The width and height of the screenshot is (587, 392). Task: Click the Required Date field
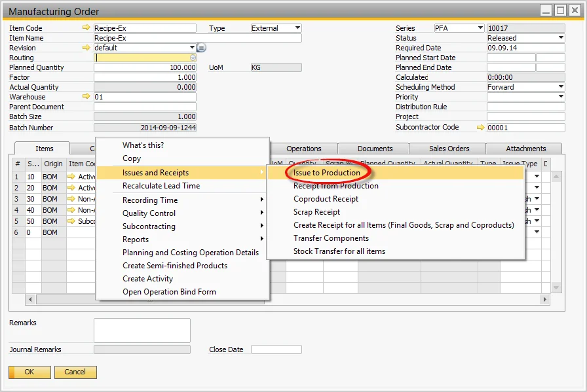(x=525, y=48)
